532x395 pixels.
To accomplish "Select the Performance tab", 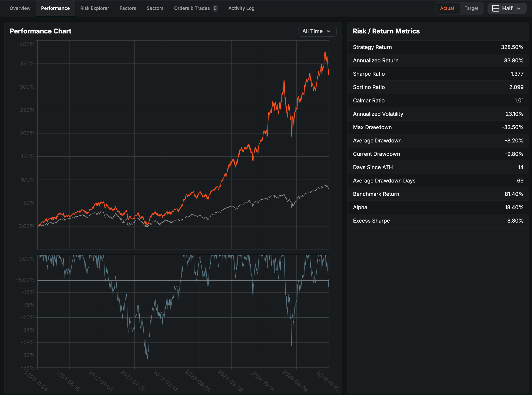I will (x=55, y=8).
